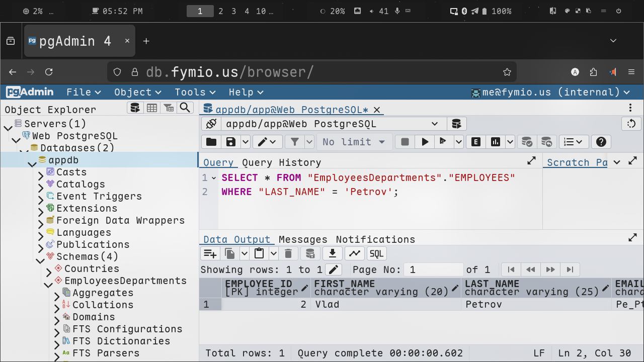
Task: Open the Tools menu
Action: [x=195, y=92]
